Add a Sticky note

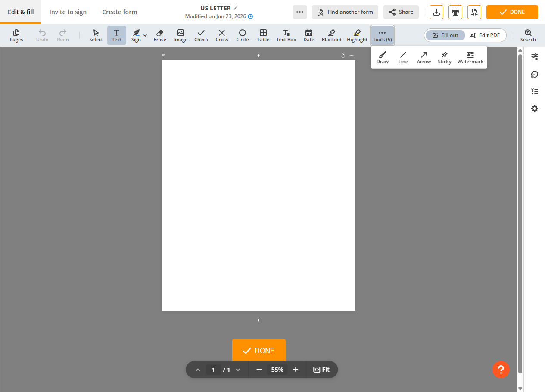point(445,58)
